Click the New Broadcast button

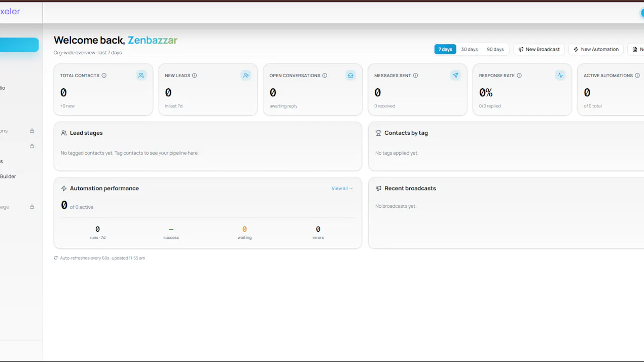tap(539, 49)
